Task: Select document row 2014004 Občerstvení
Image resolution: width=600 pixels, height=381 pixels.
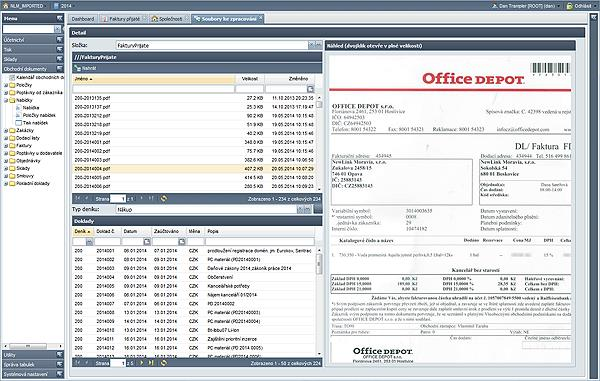Action: (193, 277)
